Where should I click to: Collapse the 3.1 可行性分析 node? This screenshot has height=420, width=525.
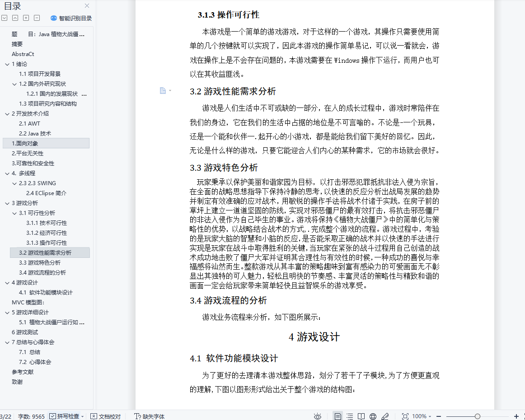point(14,213)
